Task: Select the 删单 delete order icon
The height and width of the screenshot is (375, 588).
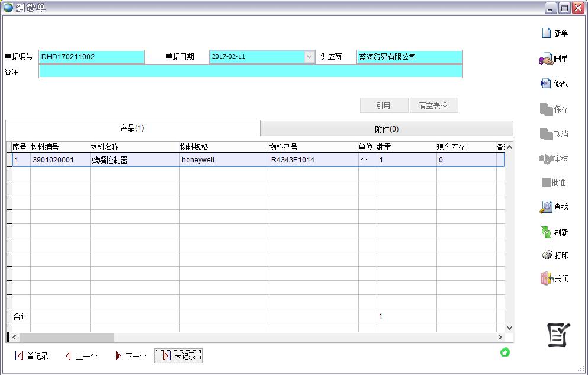Action: tap(554, 58)
